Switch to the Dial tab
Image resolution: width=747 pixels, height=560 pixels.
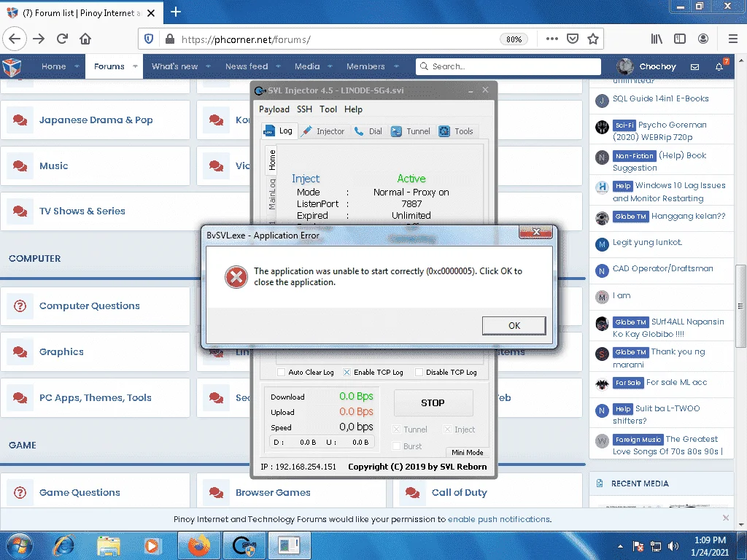tap(368, 131)
